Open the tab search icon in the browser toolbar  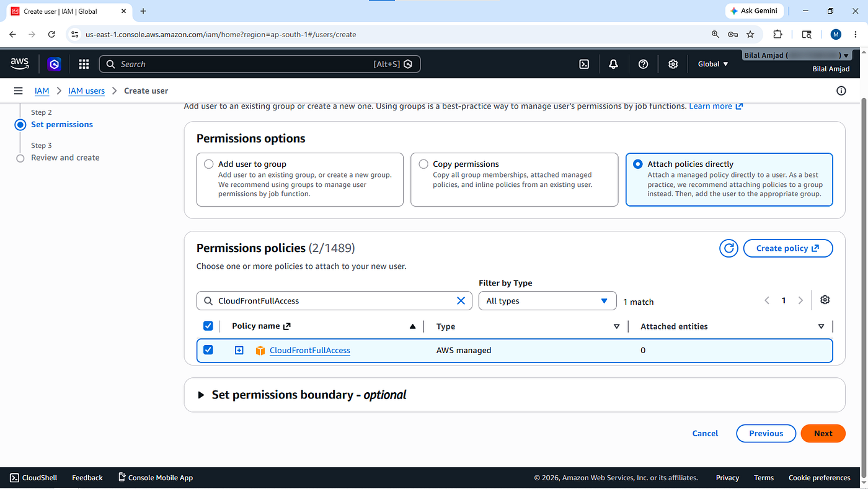pyautogui.click(x=807, y=35)
